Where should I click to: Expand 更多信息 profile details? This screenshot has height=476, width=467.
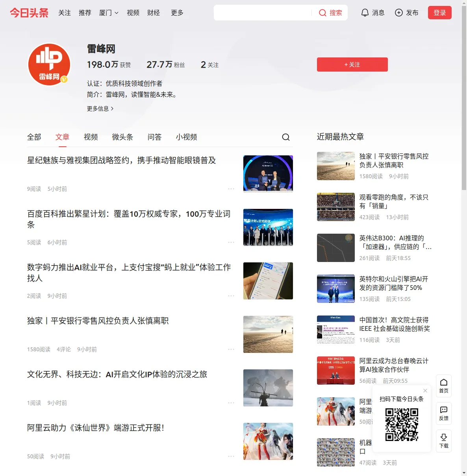pos(100,109)
